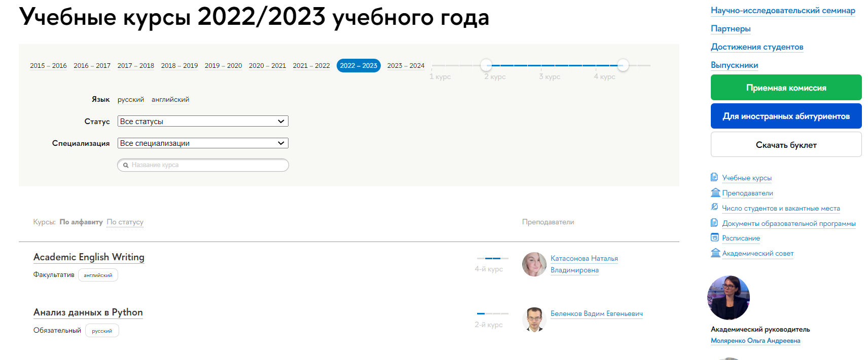This screenshot has height=360, width=868.
Task: Click the Приемная комиссия button
Action: pos(786,88)
